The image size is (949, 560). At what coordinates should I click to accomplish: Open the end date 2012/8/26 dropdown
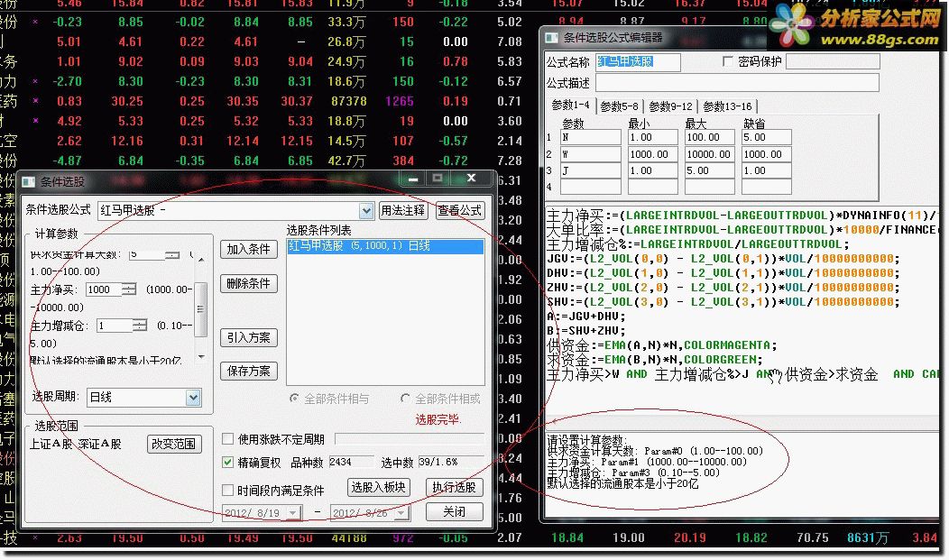coord(401,513)
